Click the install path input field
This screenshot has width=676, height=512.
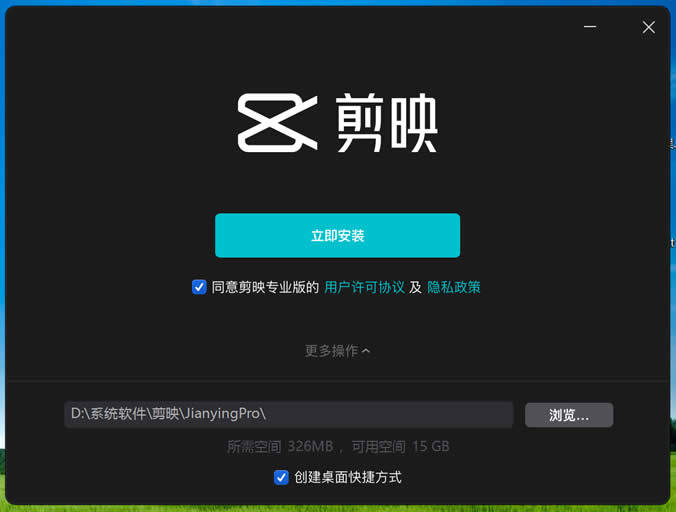coord(288,414)
